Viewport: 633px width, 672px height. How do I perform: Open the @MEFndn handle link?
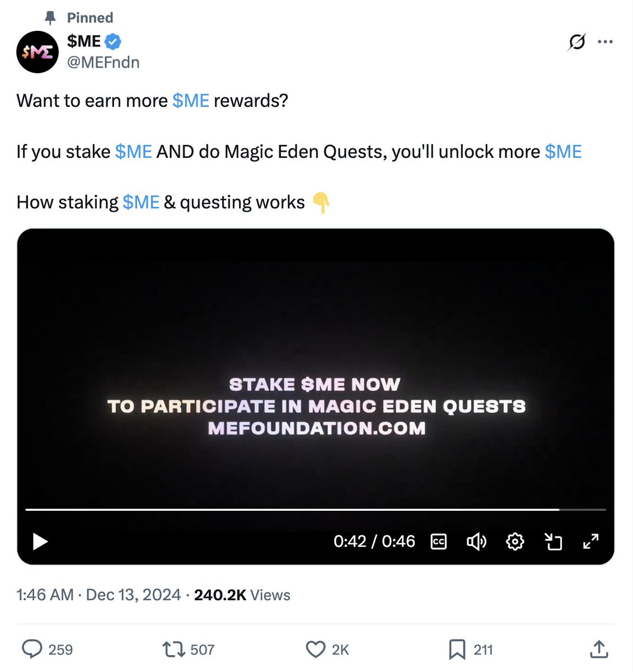point(104,62)
